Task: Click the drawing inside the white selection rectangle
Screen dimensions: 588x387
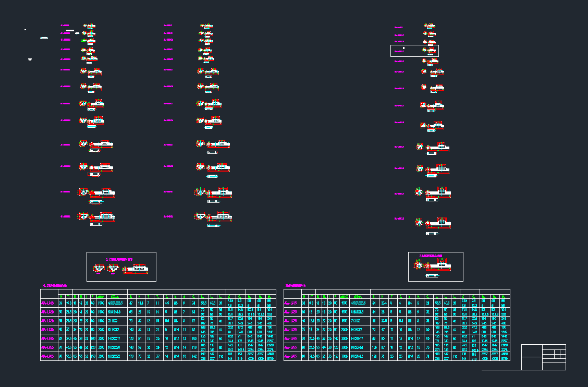Action: coord(430,51)
